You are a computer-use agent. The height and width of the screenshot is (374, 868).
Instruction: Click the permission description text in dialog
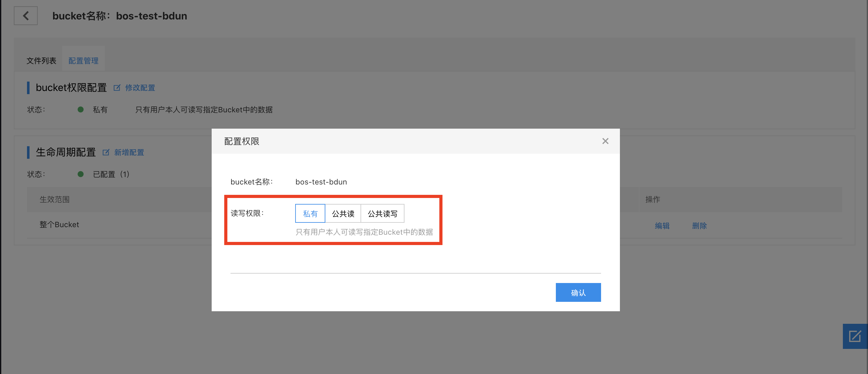(x=364, y=232)
